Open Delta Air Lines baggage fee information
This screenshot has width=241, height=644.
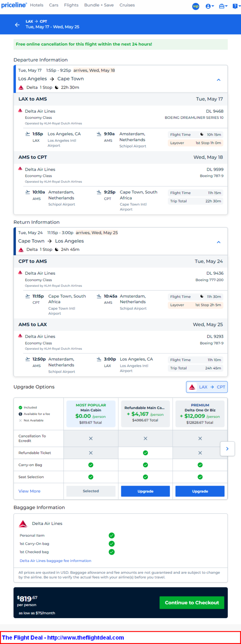pos(55,560)
